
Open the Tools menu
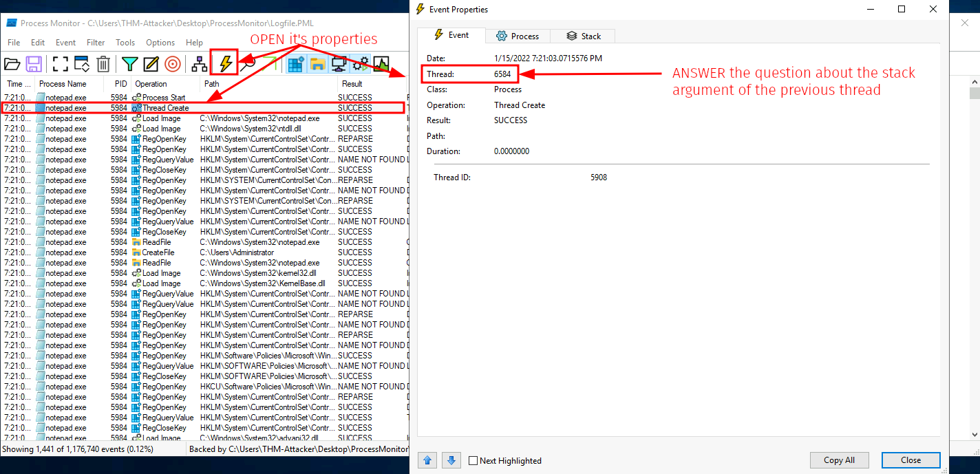pos(125,43)
